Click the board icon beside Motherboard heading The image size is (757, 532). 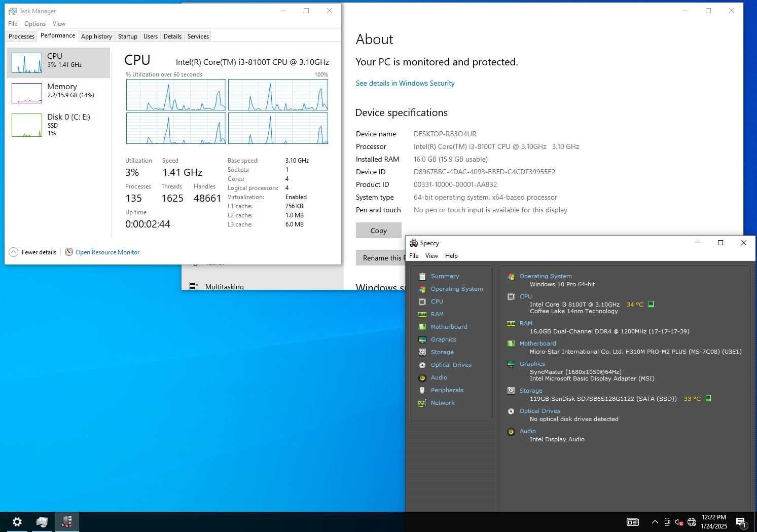(x=511, y=344)
